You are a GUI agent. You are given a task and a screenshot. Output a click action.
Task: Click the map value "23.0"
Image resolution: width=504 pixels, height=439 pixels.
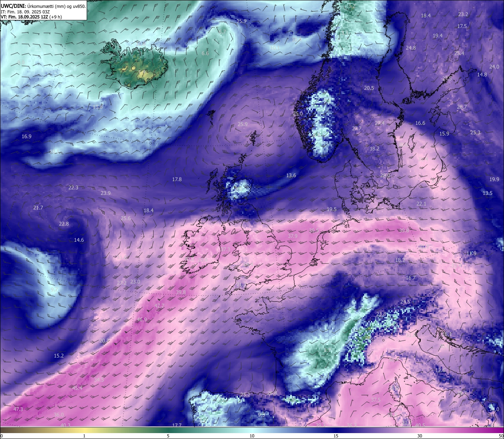point(135,282)
